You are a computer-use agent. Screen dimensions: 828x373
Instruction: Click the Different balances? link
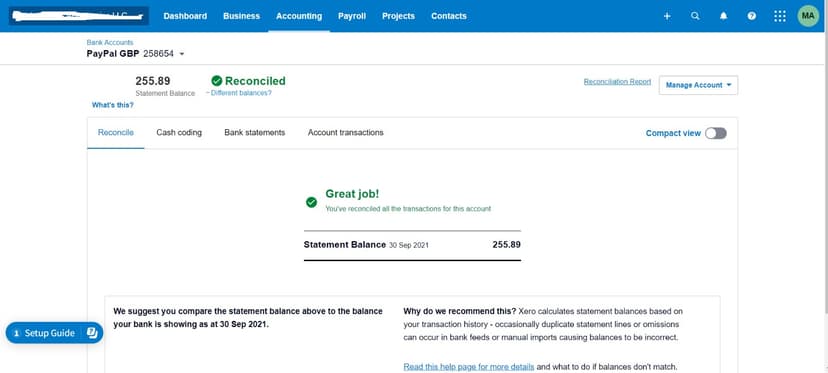(241, 93)
